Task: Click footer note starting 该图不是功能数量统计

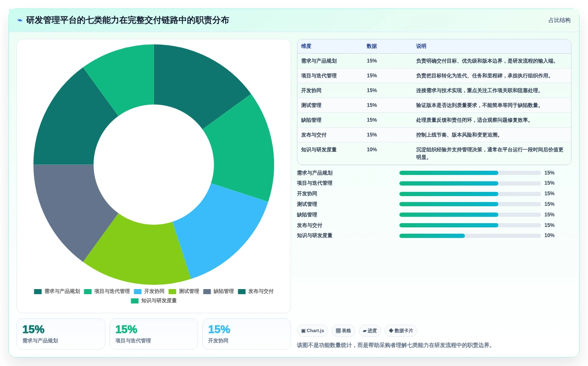Action: 396,345
